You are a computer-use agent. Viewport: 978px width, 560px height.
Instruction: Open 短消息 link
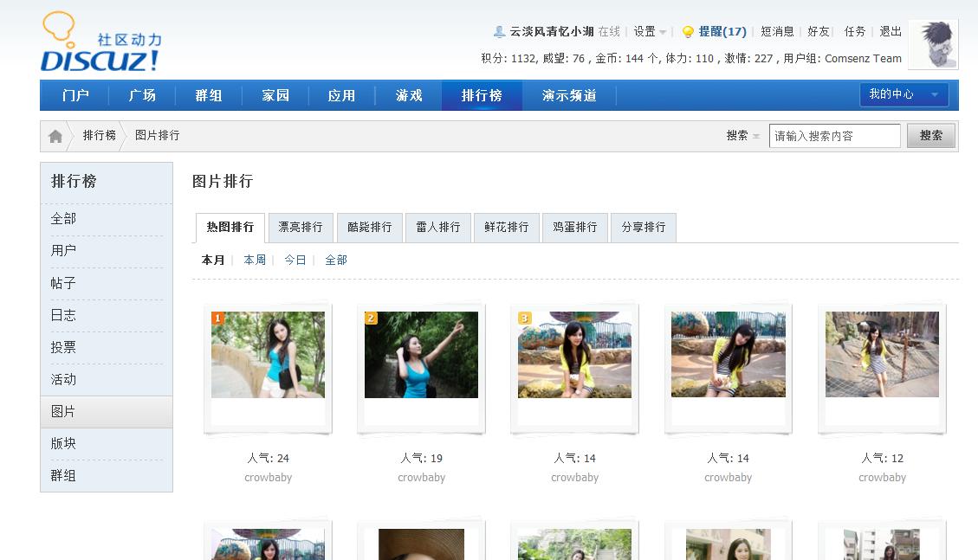777,32
